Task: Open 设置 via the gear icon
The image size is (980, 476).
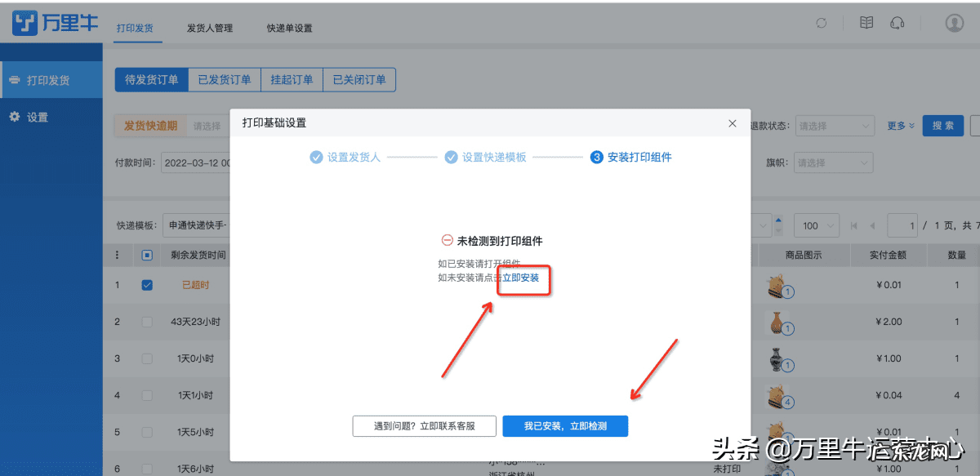Action: pyautogui.click(x=14, y=117)
